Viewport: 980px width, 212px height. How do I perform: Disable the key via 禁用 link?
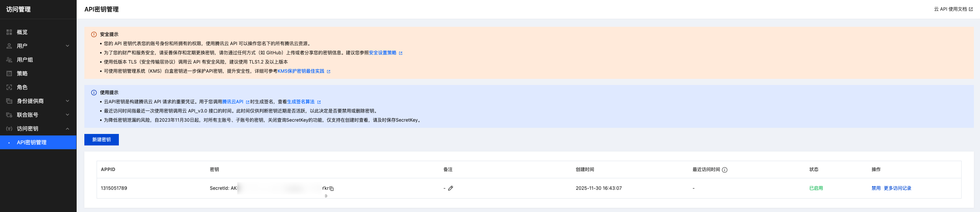tap(876, 188)
